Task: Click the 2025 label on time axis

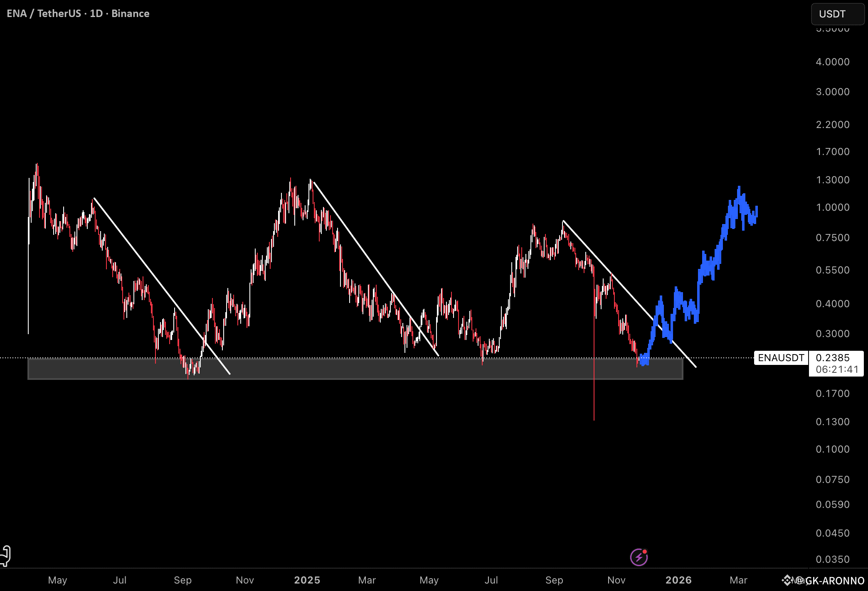Action: pos(307,580)
